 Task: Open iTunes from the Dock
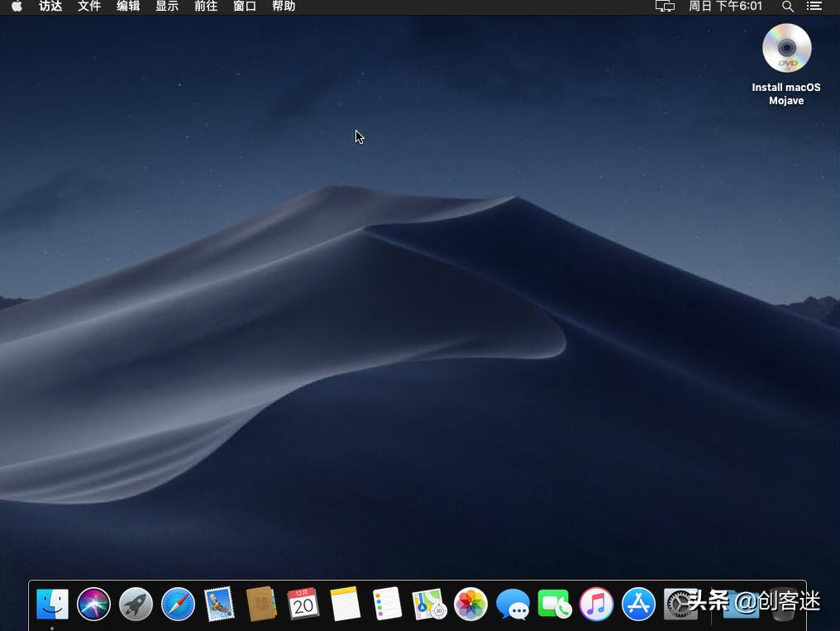coord(596,604)
